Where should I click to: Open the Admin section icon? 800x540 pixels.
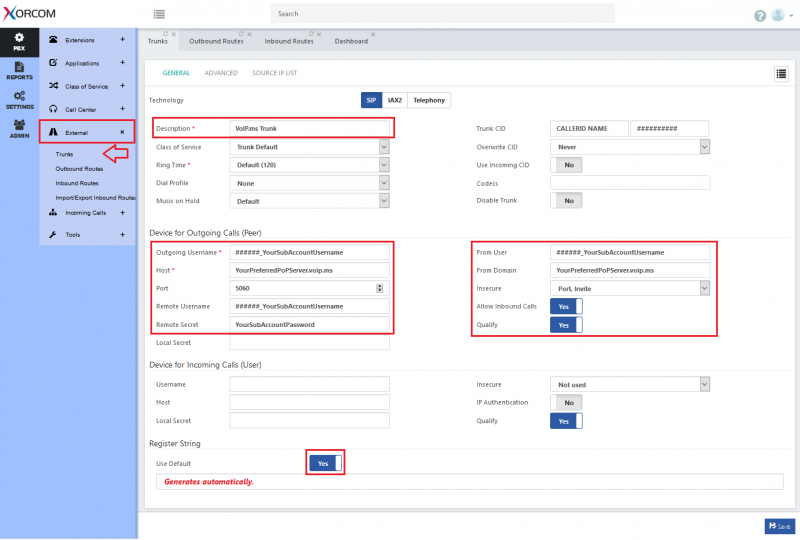click(x=19, y=129)
